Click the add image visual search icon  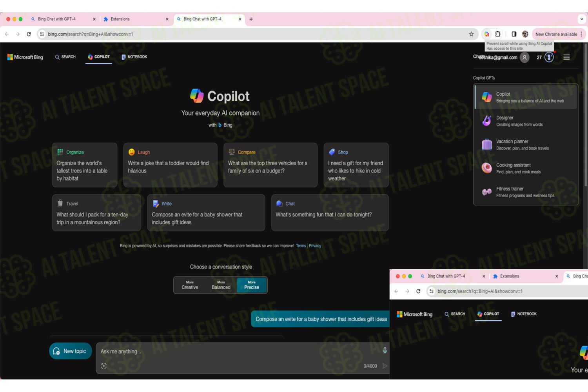104,366
